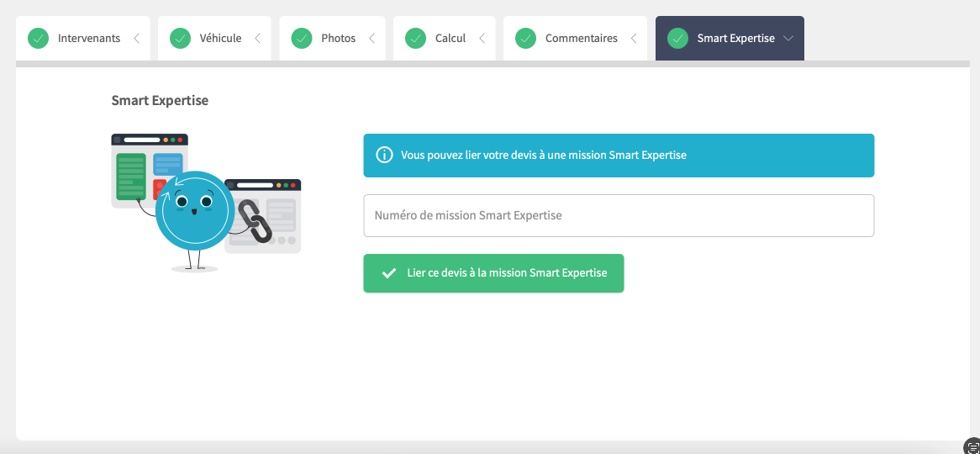Click the green checkmark icon on Commentaires tab

525,39
